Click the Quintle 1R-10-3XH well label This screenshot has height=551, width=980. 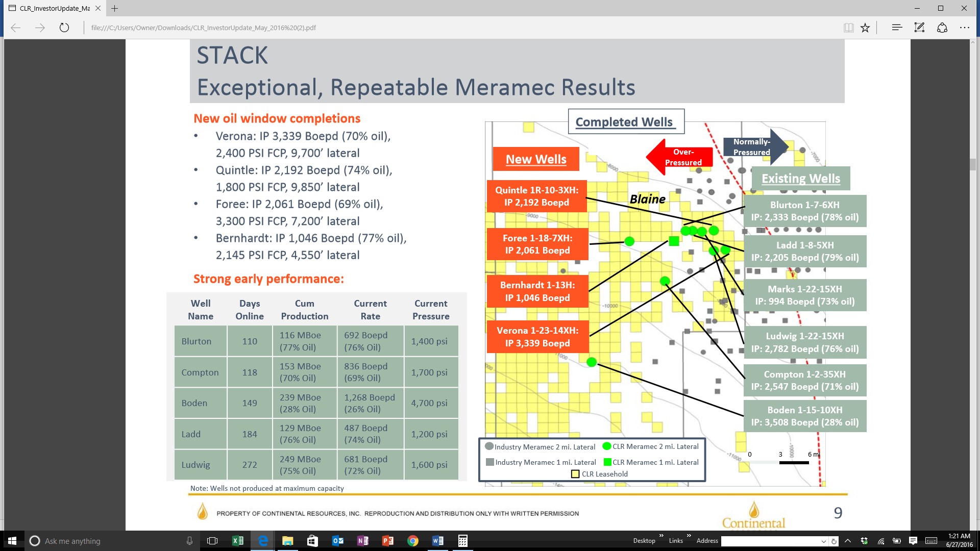[537, 196]
